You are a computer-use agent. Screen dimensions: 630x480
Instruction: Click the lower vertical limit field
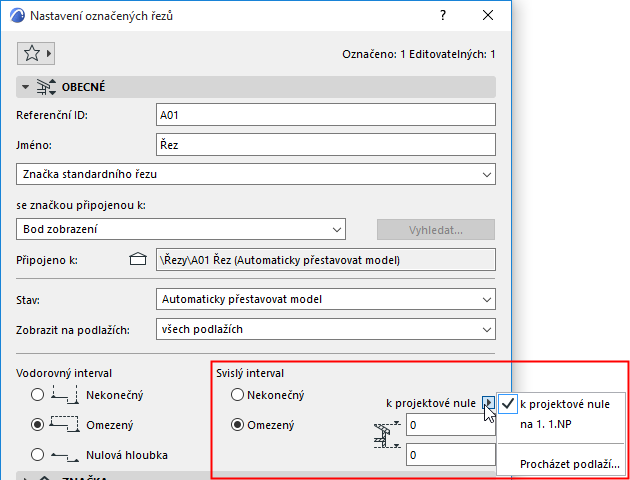450,455
